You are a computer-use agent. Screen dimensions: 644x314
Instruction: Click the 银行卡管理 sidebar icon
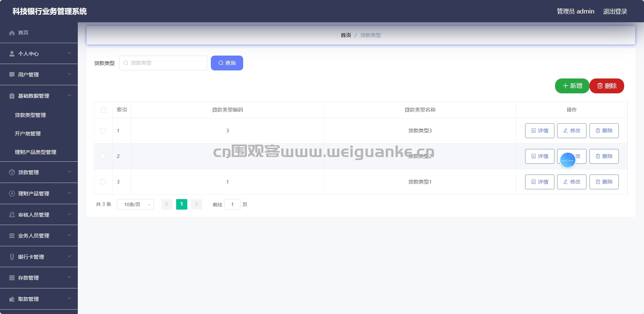tap(12, 257)
